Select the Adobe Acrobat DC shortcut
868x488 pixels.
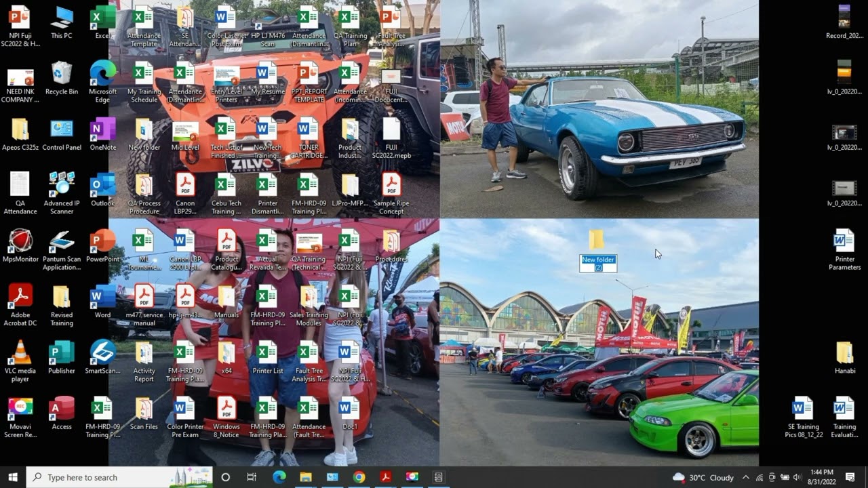(x=20, y=306)
